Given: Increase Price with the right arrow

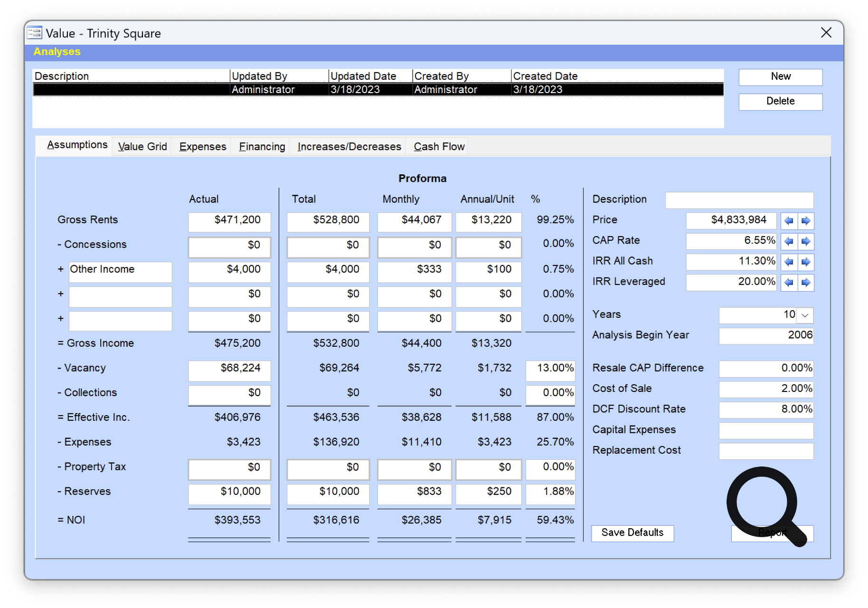Looking at the screenshot, I should [x=806, y=221].
